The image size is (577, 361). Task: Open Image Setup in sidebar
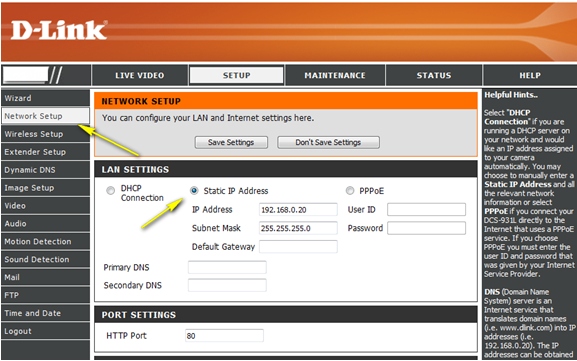click(x=45, y=188)
